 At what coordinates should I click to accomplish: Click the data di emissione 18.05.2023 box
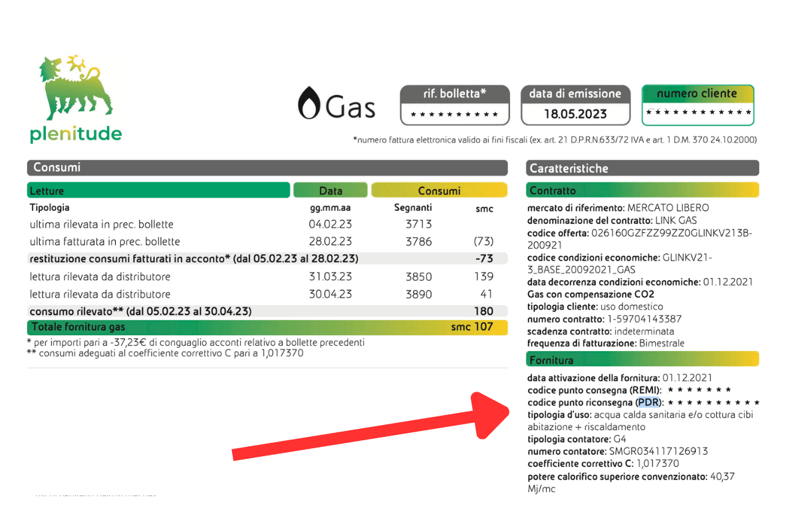(x=575, y=105)
